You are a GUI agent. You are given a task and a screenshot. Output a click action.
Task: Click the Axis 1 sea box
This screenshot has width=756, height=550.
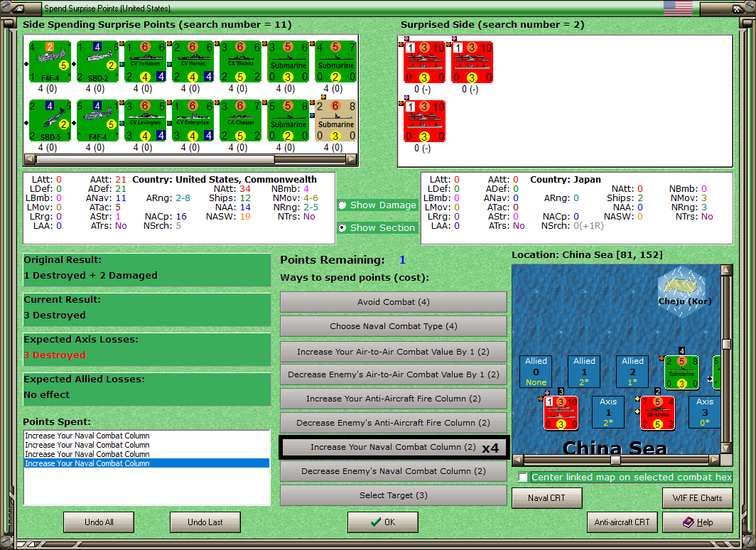pos(608,412)
